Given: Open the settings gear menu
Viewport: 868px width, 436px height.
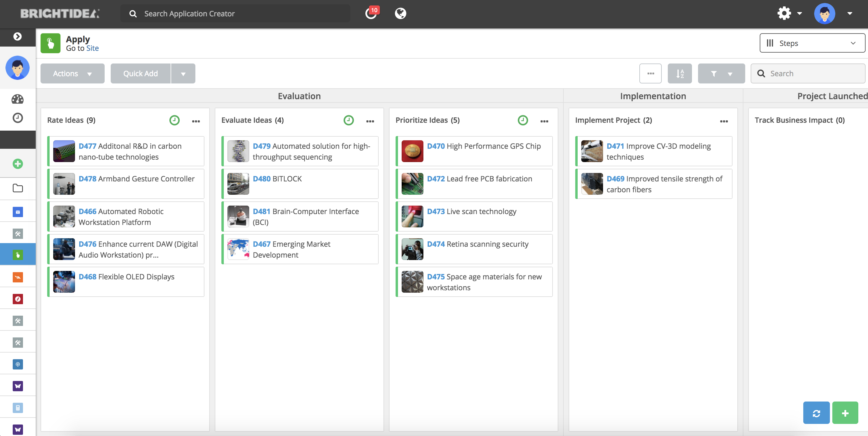Looking at the screenshot, I should 784,14.
